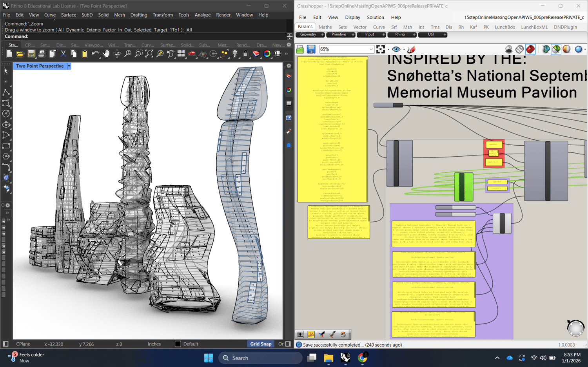Open the Solution menu in Grasshopper
This screenshot has width=588, height=367.
[x=375, y=17]
